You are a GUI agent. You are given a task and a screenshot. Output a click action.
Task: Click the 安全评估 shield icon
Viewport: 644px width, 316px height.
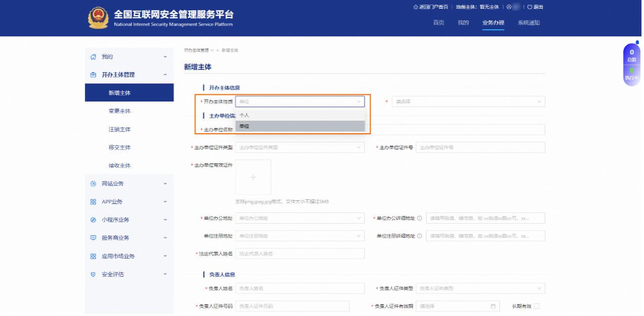pos(93,274)
